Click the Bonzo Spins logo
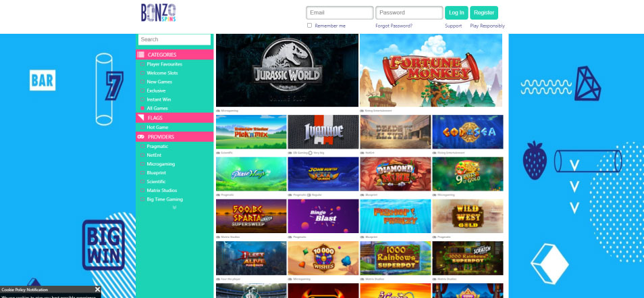This screenshot has width=644, height=298. click(158, 13)
